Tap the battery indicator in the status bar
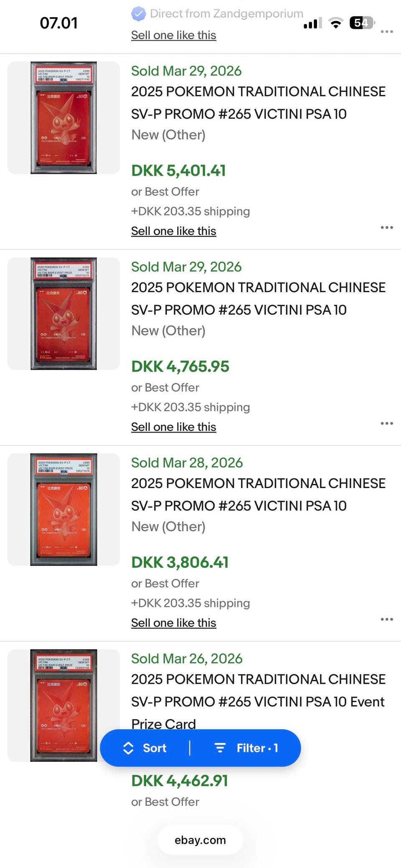 tap(362, 23)
